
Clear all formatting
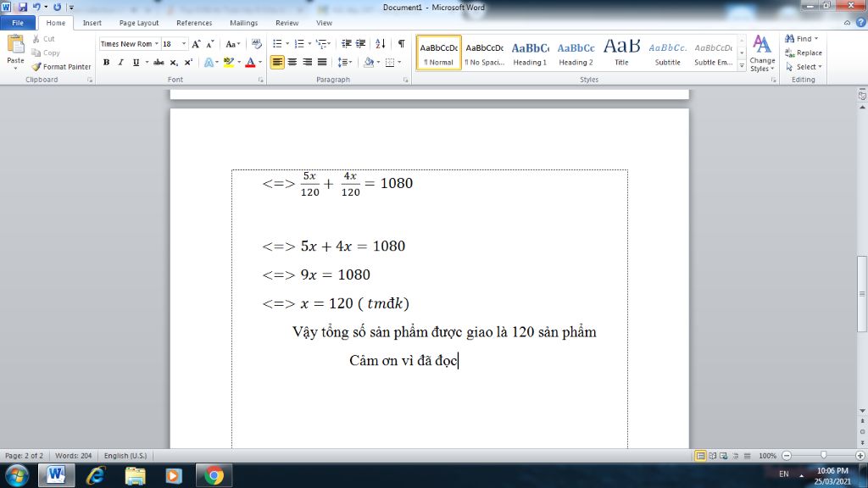256,44
